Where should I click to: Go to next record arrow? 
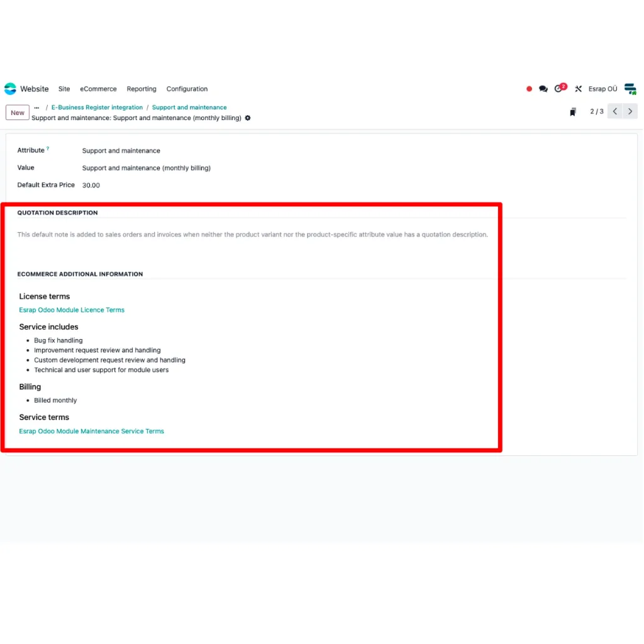pos(630,111)
